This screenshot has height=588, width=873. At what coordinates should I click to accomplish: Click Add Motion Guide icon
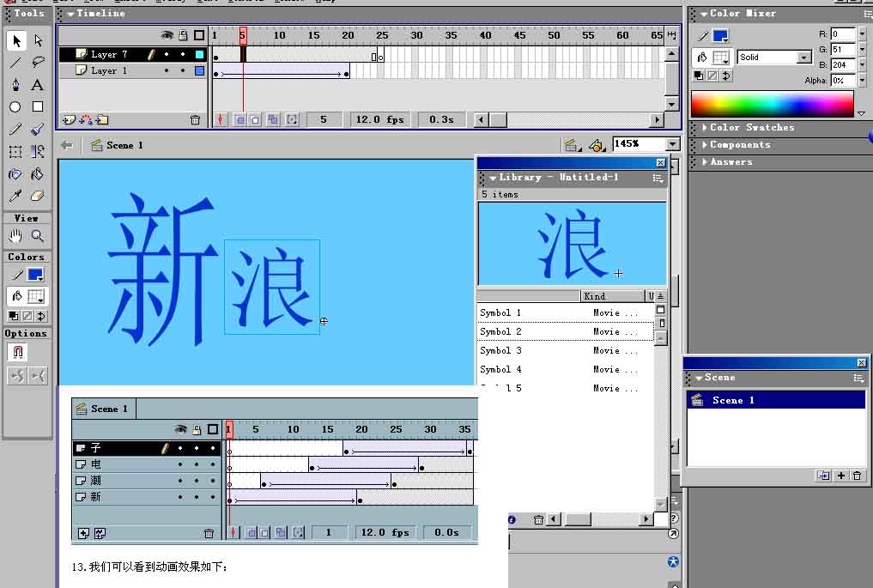[86, 119]
